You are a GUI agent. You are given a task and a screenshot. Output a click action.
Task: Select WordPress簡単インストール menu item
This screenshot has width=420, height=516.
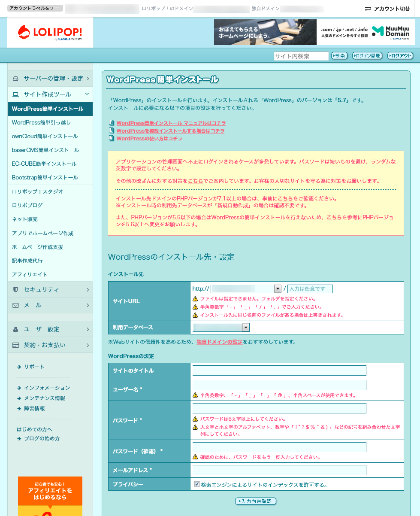click(50, 109)
